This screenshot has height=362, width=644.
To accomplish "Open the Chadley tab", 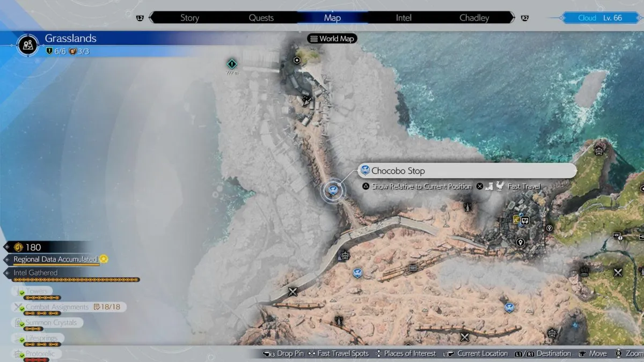I will click(x=474, y=18).
